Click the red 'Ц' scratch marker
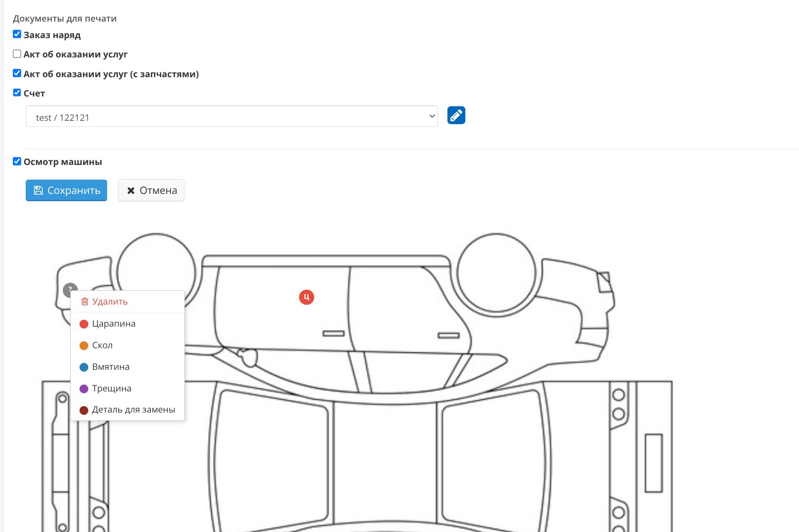Viewport: 799px width, 532px height. click(x=307, y=297)
